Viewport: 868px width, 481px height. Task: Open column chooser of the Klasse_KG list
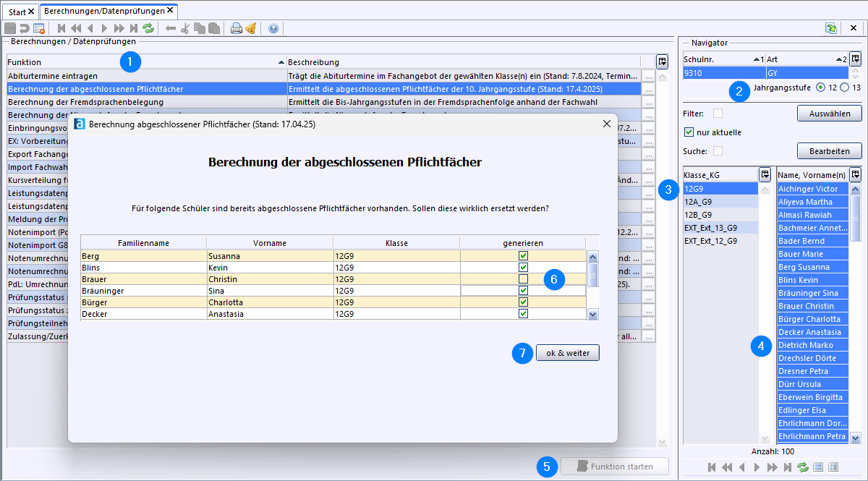click(x=765, y=174)
